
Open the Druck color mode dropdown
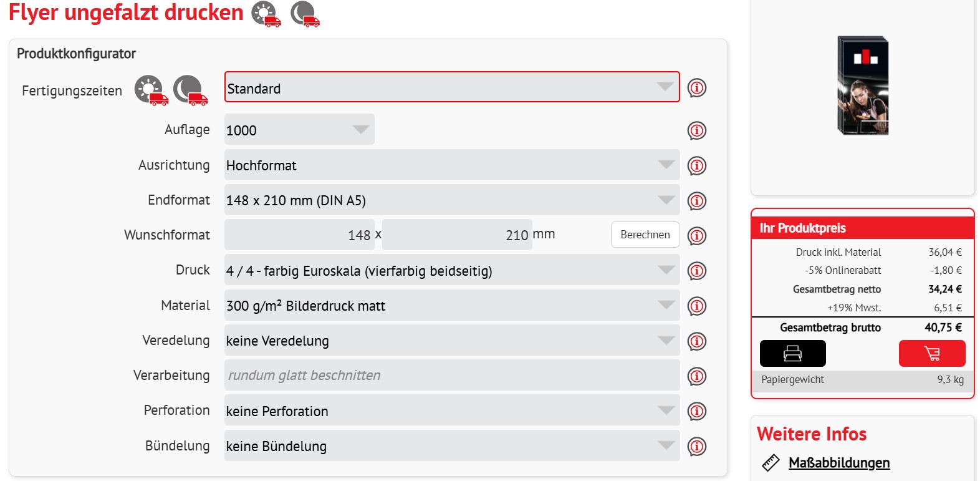point(451,271)
